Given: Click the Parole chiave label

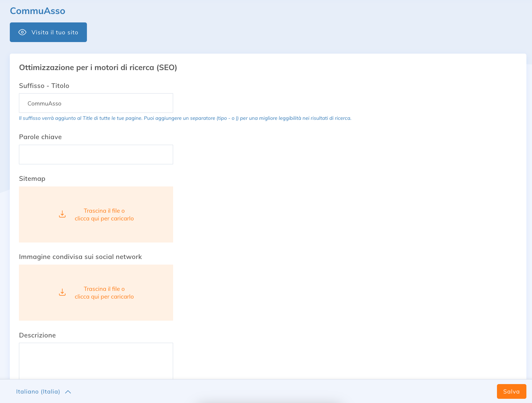Looking at the screenshot, I should (40, 137).
